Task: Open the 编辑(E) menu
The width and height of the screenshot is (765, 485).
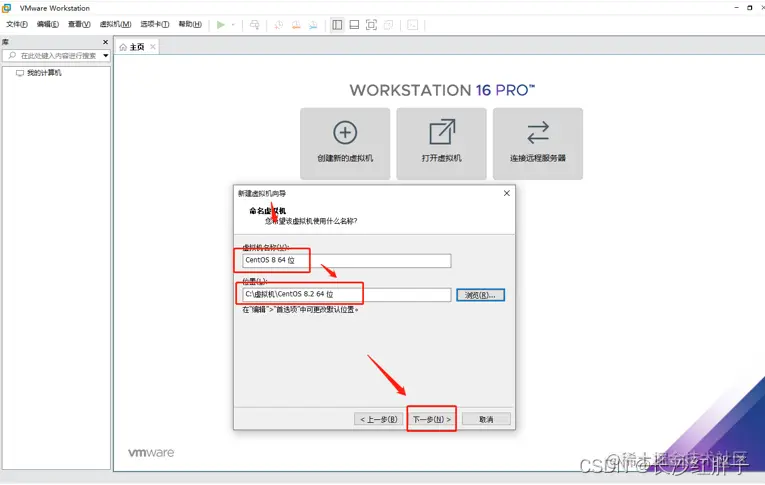Action: [x=48, y=24]
